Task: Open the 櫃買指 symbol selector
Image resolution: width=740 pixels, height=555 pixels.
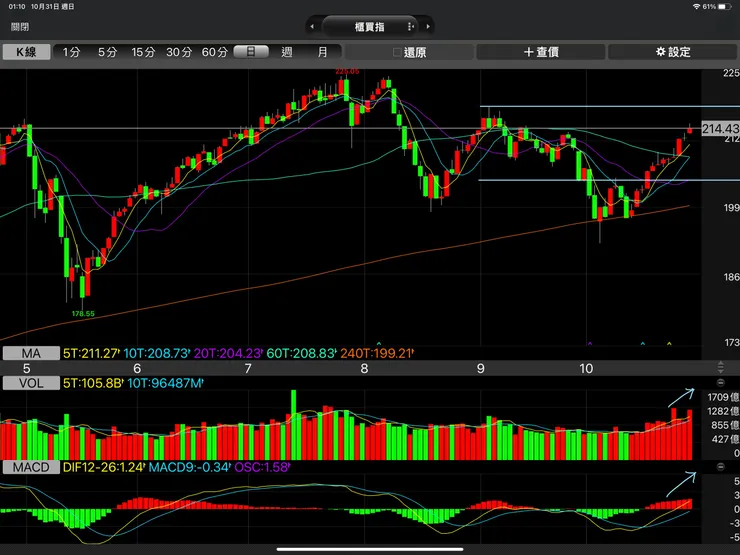Action: click(370, 27)
